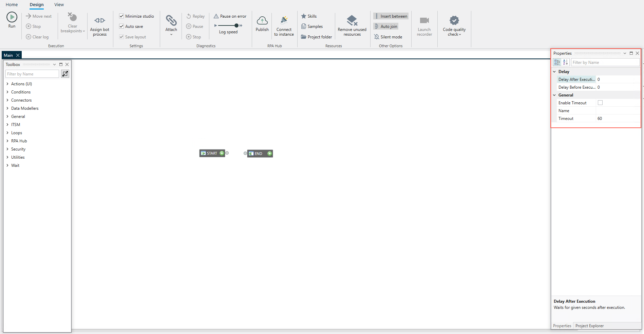Click the Move next arrow

(29, 16)
